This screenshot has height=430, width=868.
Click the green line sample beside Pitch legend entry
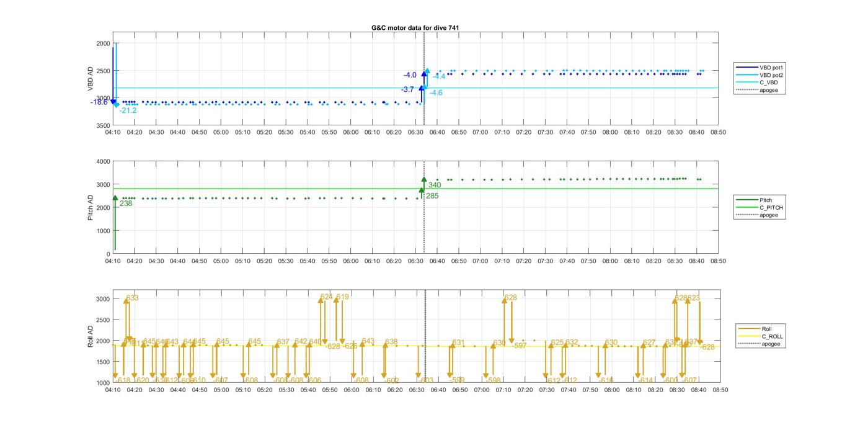point(746,200)
